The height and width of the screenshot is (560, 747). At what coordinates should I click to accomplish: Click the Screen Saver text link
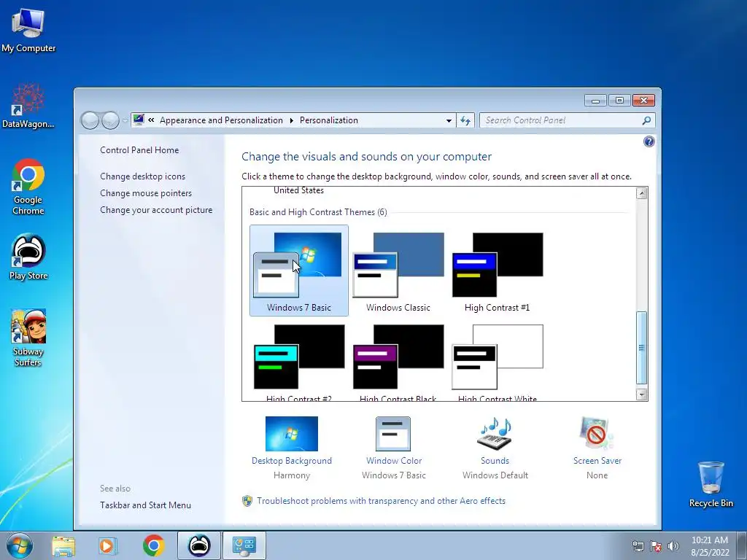coord(597,461)
